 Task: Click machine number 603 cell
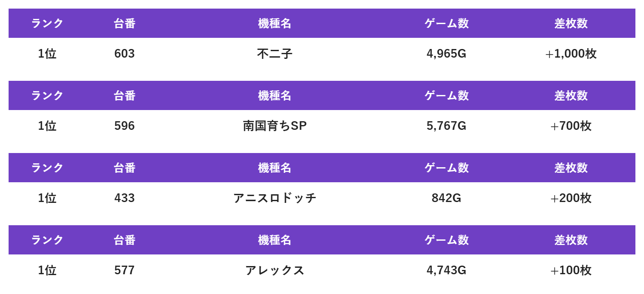coord(125,54)
